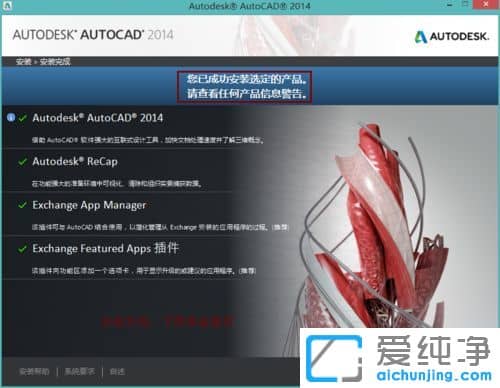
Task: Select the Autodesk ReCap product title
Action: point(75,162)
